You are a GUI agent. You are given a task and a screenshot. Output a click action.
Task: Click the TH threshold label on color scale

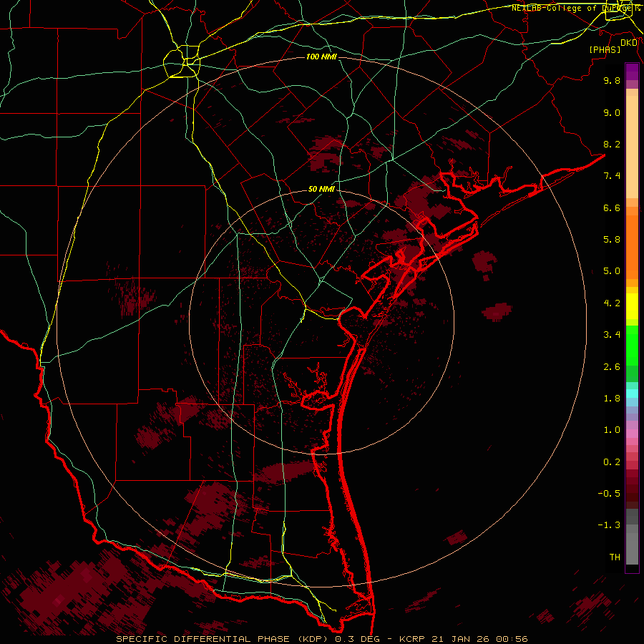tap(615, 557)
